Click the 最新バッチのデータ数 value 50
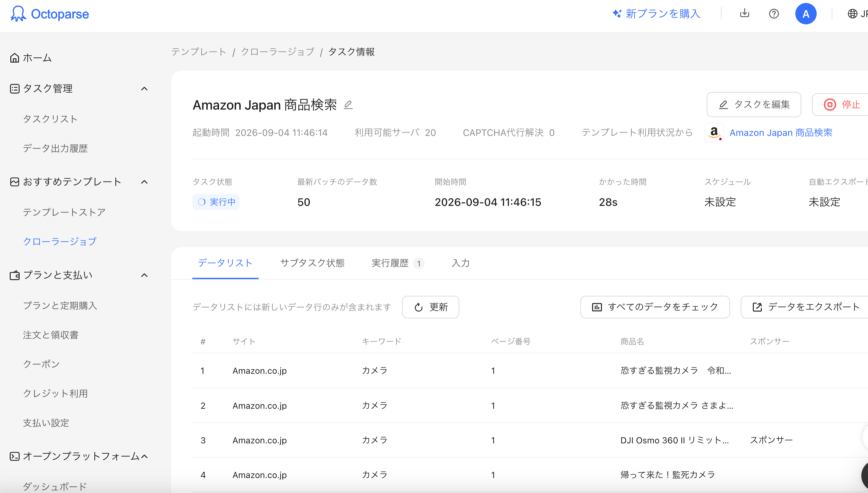This screenshot has width=868, height=493. tap(304, 202)
